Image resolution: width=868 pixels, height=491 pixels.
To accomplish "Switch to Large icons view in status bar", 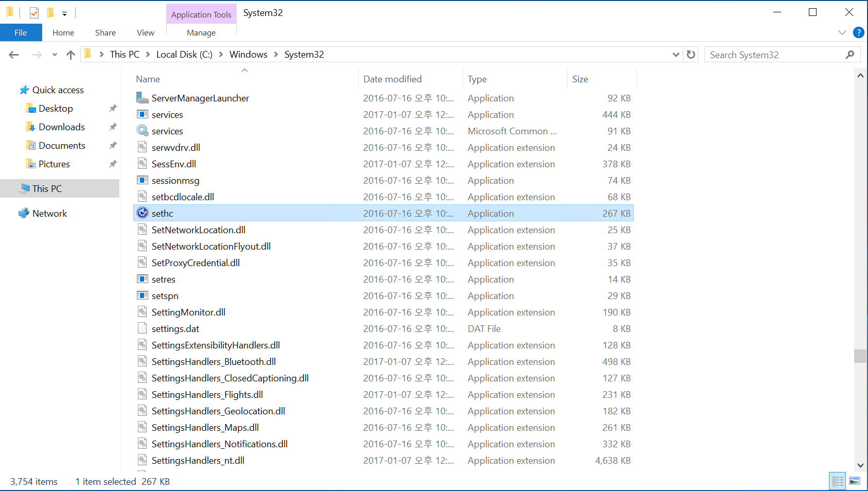I will 855,481.
